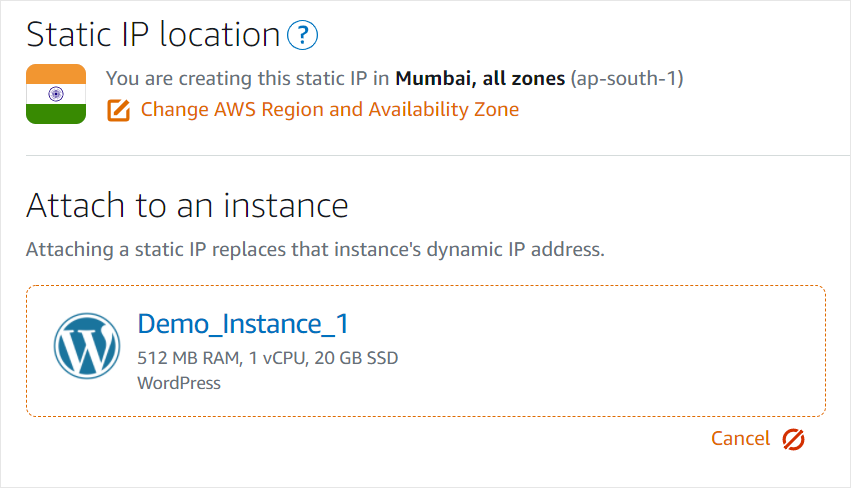Click the ap-south-1 region code
Viewport: 851px width, 488px height.
click(x=627, y=78)
